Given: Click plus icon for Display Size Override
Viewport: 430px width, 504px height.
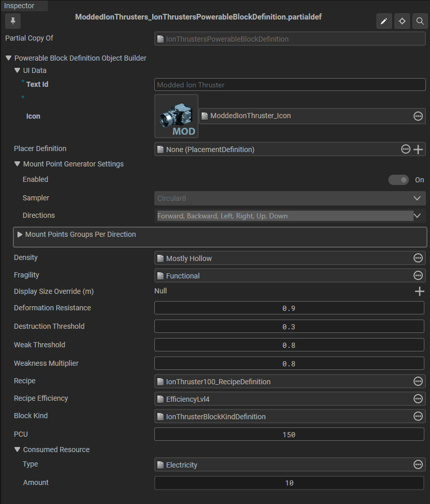Looking at the screenshot, I should 419,292.
